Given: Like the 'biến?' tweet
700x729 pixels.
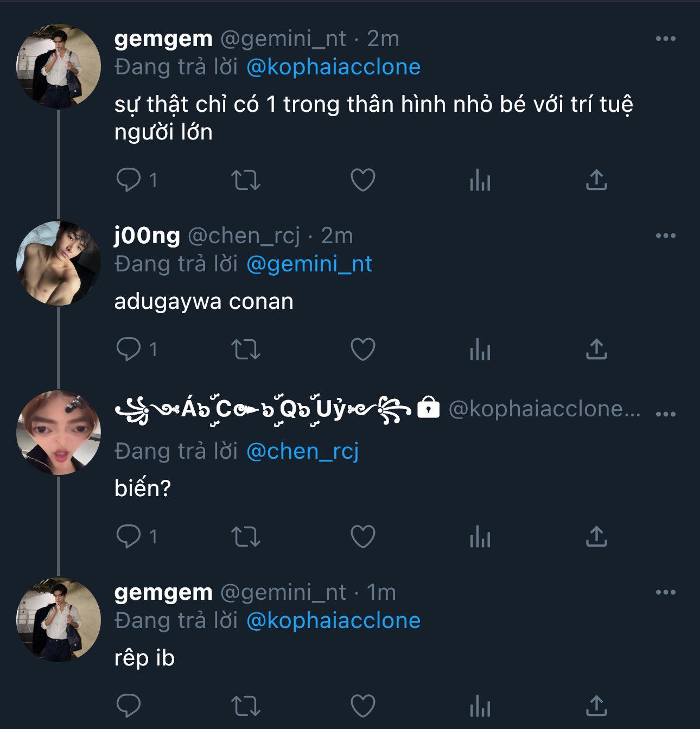Looking at the screenshot, I should point(363,537).
